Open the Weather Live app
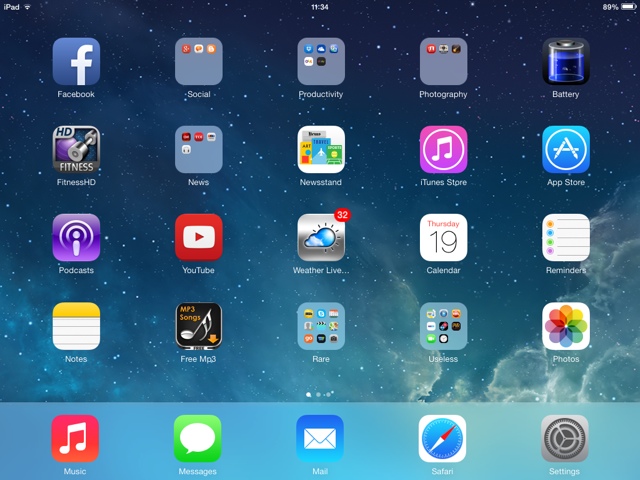 pyautogui.click(x=321, y=238)
